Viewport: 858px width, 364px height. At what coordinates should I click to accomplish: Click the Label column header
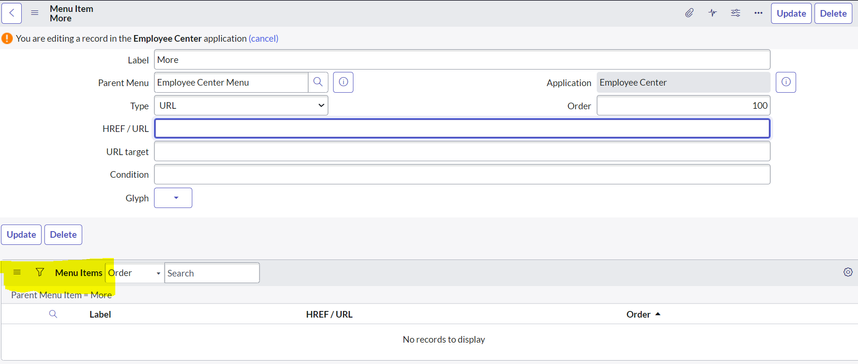tap(100, 314)
